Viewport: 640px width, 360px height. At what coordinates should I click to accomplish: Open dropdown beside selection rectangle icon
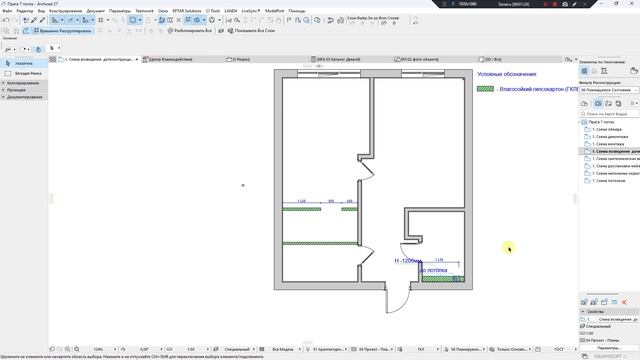coord(140,20)
